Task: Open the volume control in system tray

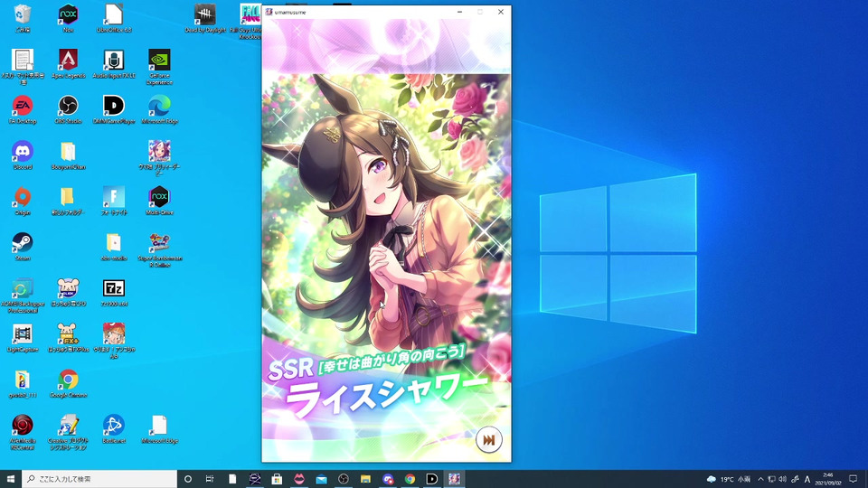Action: [x=783, y=479]
